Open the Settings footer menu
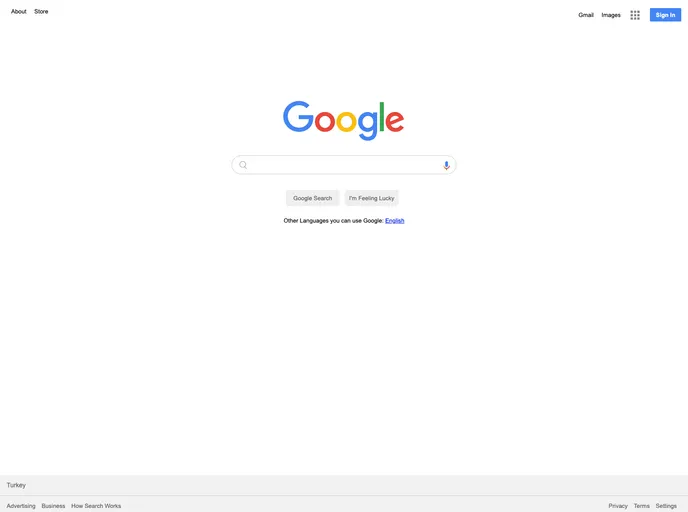Viewport: 688px width, 512px height. click(x=666, y=506)
